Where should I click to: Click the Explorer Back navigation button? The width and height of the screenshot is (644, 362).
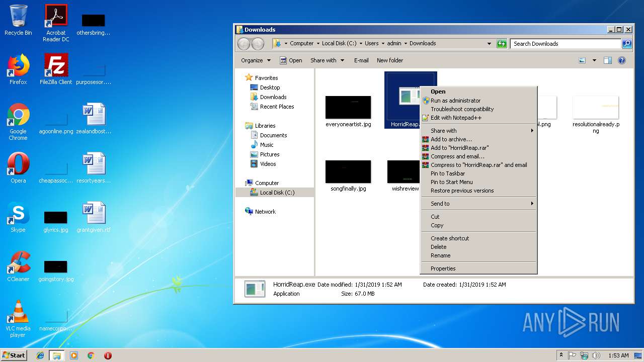point(244,44)
